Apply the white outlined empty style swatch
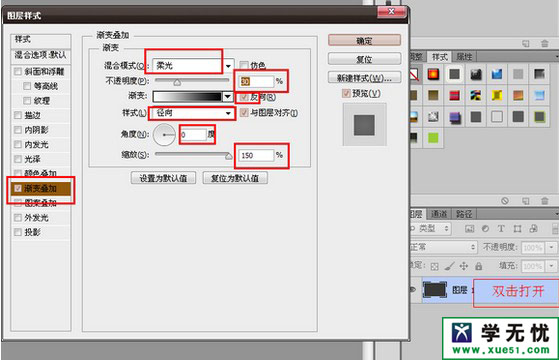559x360 pixels. [497, 117]
